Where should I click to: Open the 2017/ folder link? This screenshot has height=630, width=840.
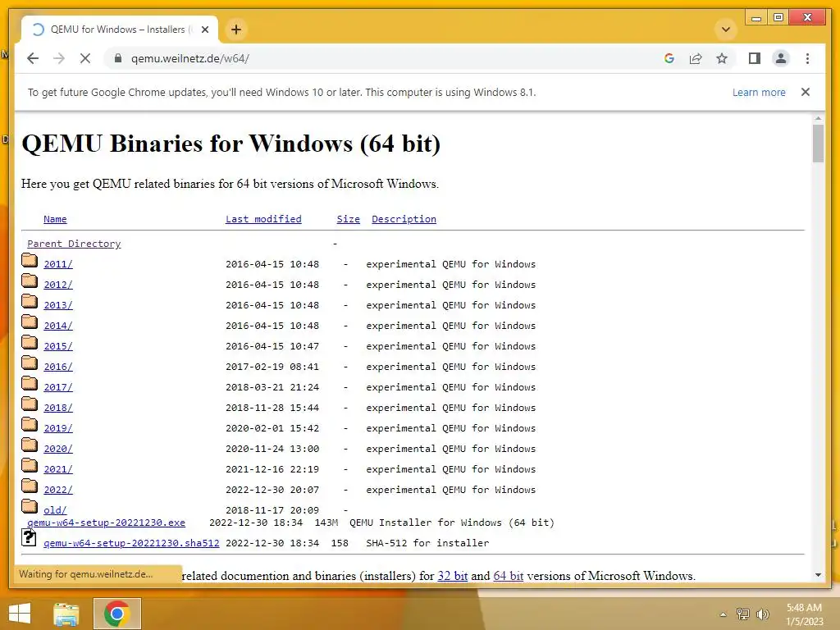[58, 387]
